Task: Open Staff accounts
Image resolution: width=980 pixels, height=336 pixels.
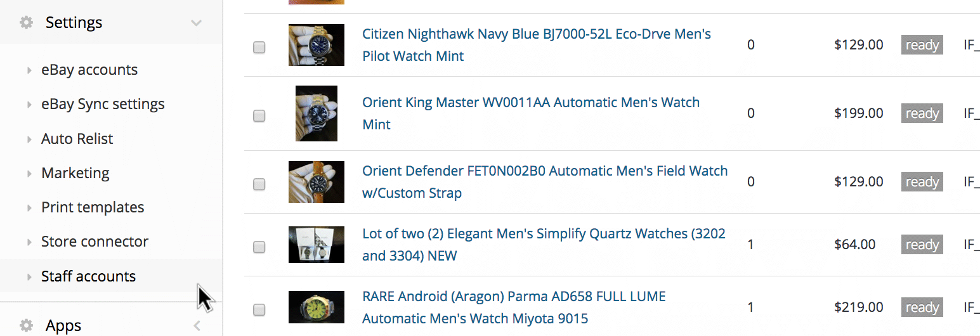Action: [88, 276]
